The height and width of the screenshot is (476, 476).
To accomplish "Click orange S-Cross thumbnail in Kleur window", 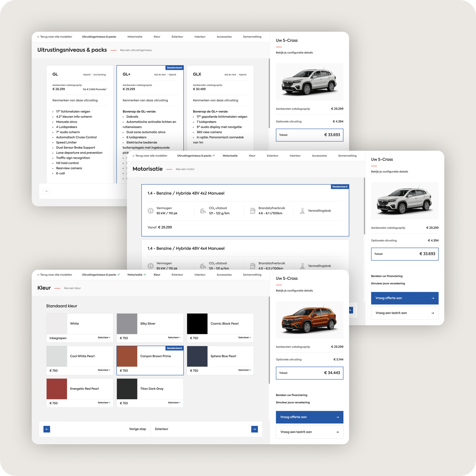I will [309, 320].
